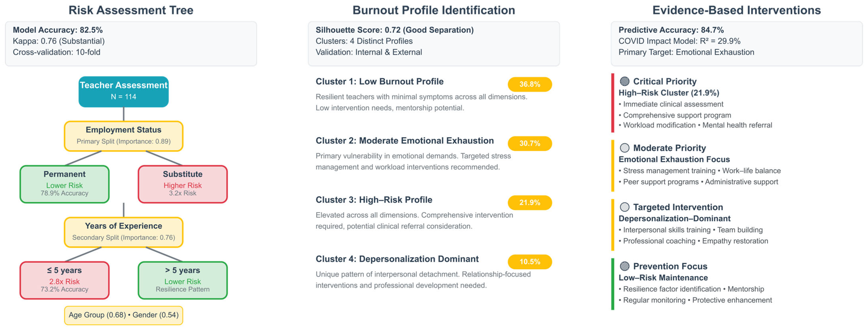This screenshot has height=331, width=868.
Task: Expand the Years of Experience node
Action: pyautogui.click(x=124, y=232)
